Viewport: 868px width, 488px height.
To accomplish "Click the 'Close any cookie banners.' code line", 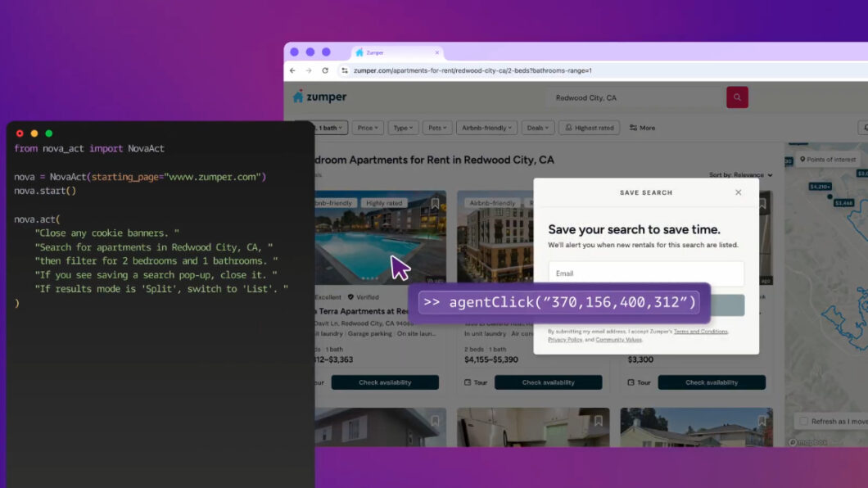I will (x=106, y=233).
